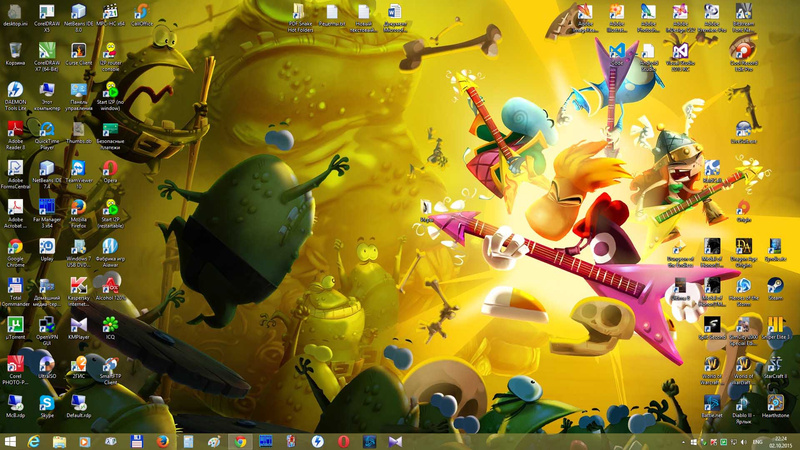Open the Hearthstone desktop icon
This screenshot has height=450, width=800.
click(x=775, y=403)
